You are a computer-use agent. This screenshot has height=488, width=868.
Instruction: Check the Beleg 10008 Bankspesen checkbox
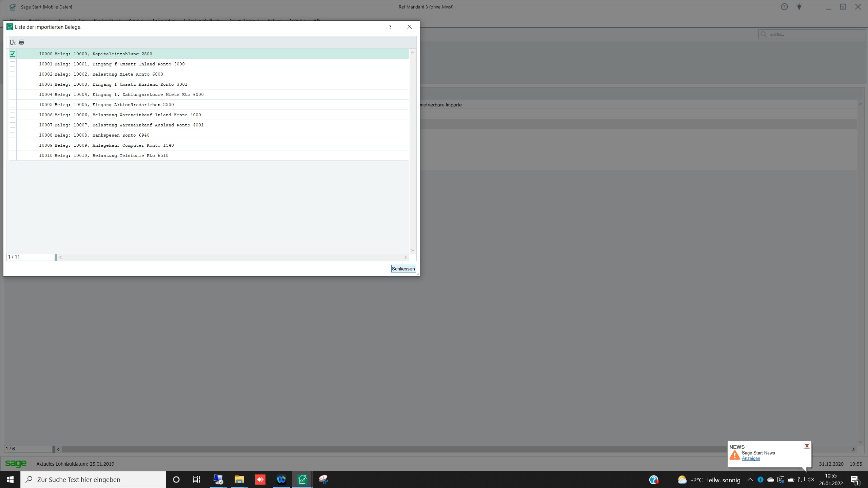tap(13, 135)
